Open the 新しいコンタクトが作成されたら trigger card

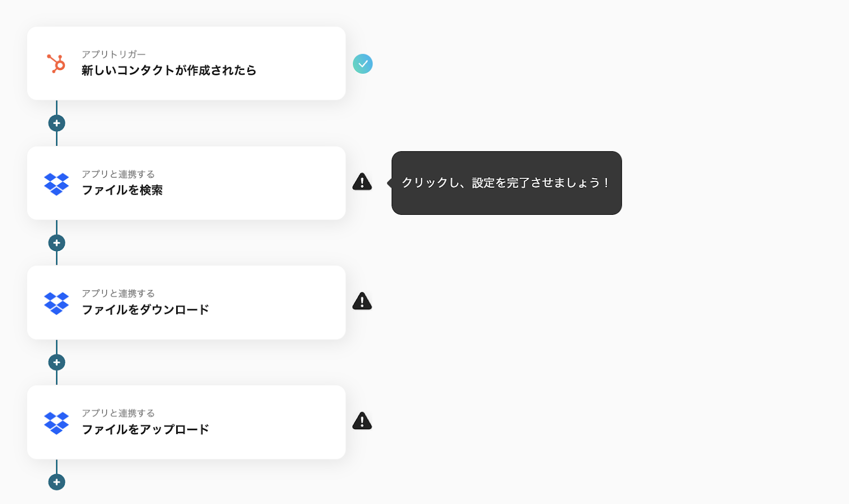pos(186,63)
